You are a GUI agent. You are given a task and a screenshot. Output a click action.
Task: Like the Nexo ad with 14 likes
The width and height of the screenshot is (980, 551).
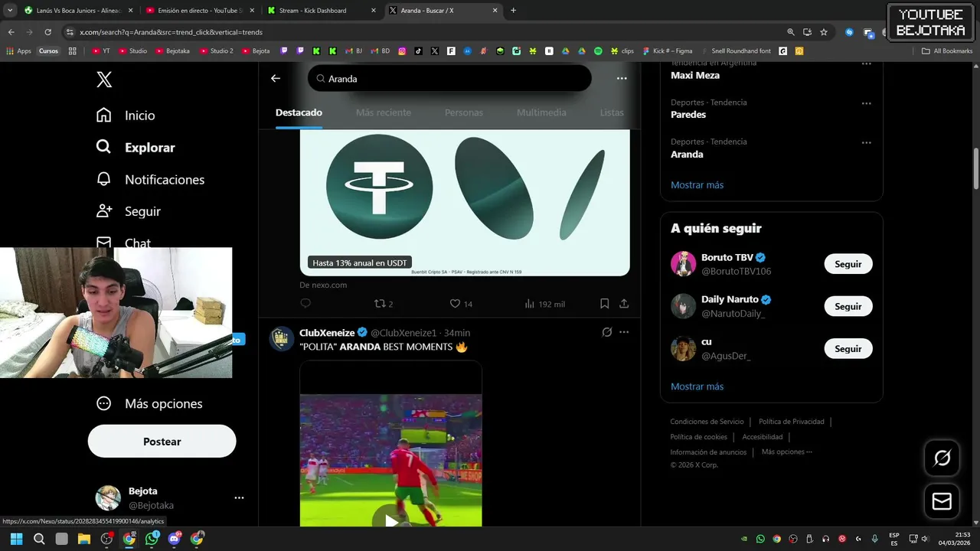coord(461,304)
